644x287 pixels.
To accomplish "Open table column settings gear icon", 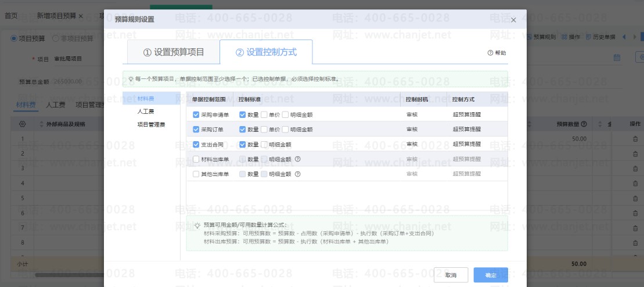I will [x=22, y=124].
